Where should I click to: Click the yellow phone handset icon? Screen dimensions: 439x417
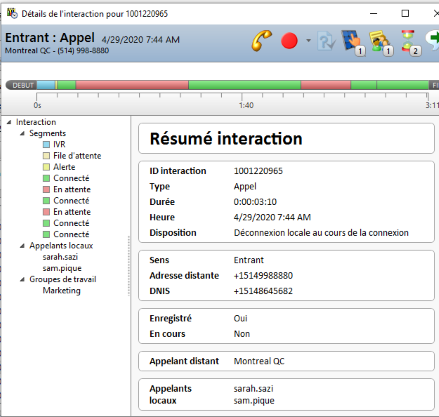tap(262, 41)
